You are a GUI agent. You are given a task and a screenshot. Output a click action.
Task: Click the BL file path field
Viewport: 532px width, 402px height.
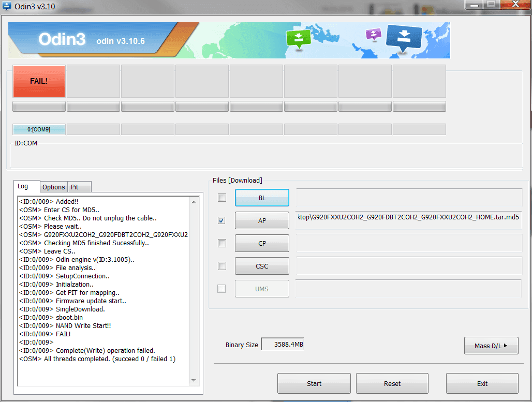point(409,198)
